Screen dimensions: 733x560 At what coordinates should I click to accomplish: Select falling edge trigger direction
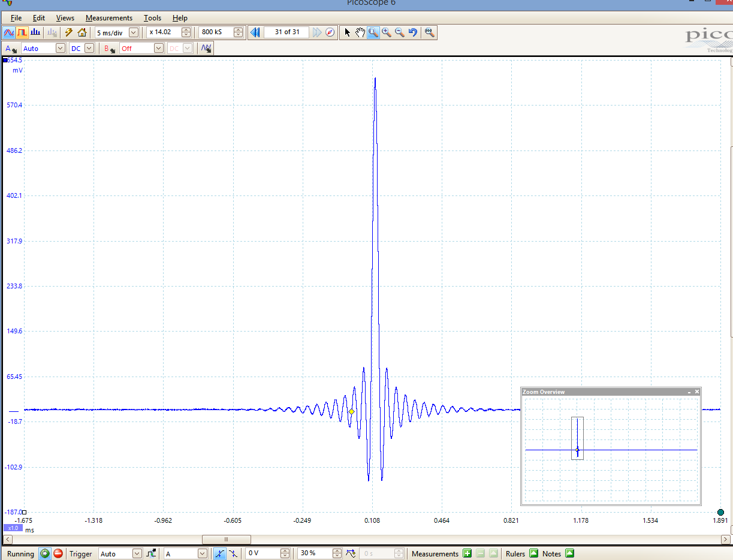[233, 553]
